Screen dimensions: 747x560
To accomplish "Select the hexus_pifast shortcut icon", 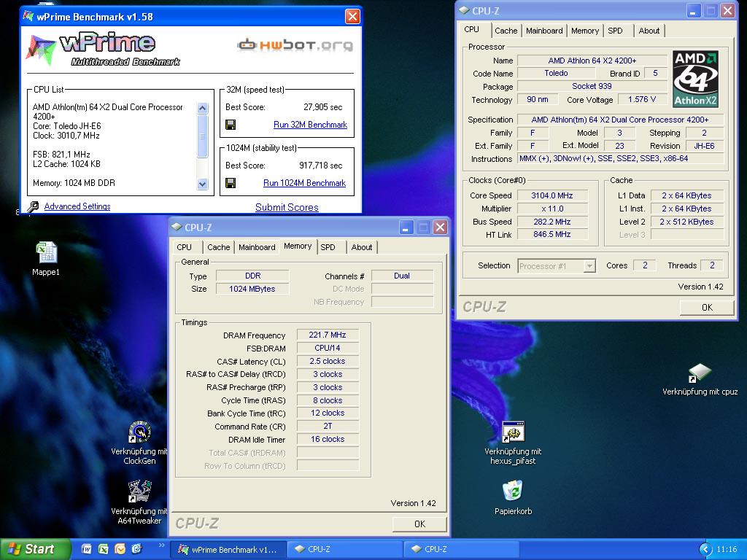I will tap(513, 432).
